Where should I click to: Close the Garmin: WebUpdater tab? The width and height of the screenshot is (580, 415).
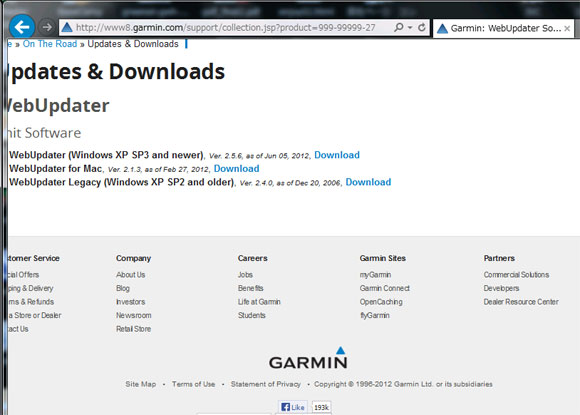click(567, 29)
